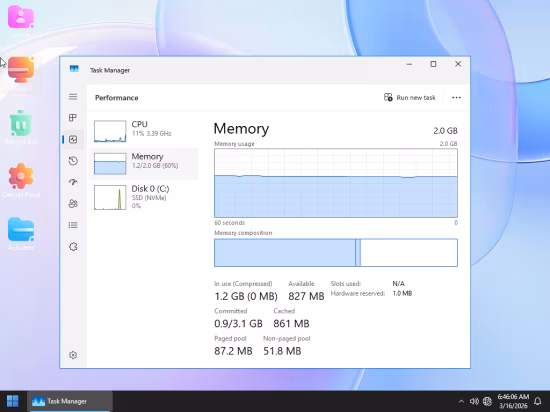550x412 pixels.
Task: Open the Details page sidebar icon
Action: (x=73, y=225)
